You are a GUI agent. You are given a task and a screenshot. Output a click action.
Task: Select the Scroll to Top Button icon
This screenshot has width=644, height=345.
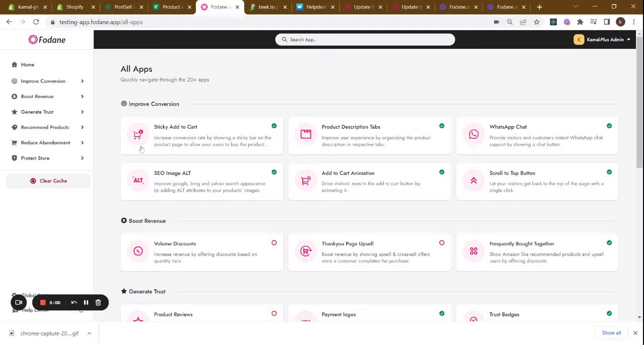(x=473, y=181)
